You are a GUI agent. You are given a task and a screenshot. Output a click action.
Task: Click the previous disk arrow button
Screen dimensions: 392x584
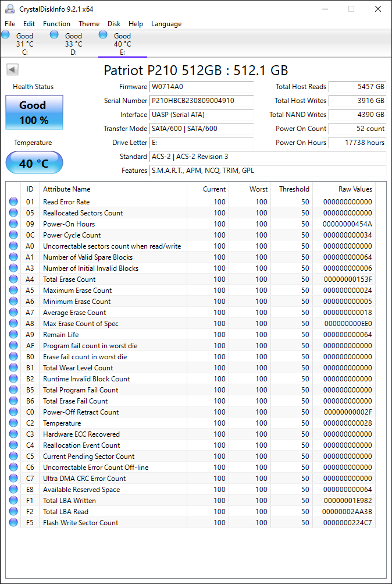[x=13, y=69]
